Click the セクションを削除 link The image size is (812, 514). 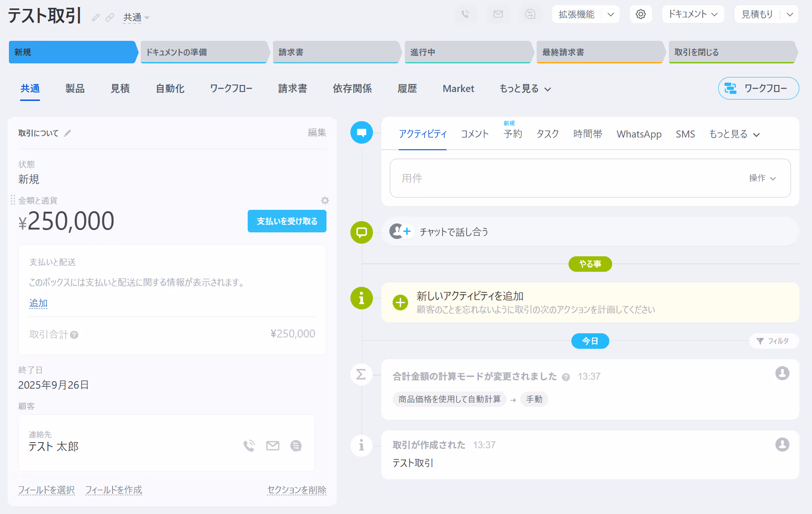297,490
